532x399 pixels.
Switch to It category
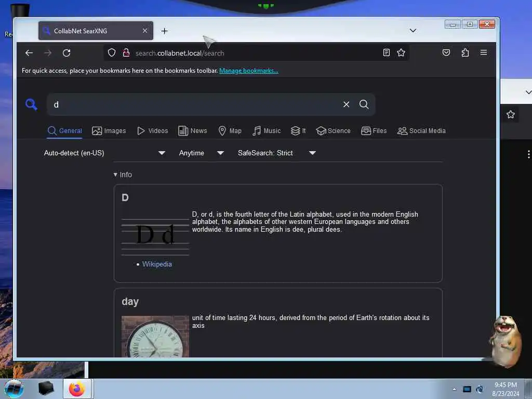pos(298,131)
